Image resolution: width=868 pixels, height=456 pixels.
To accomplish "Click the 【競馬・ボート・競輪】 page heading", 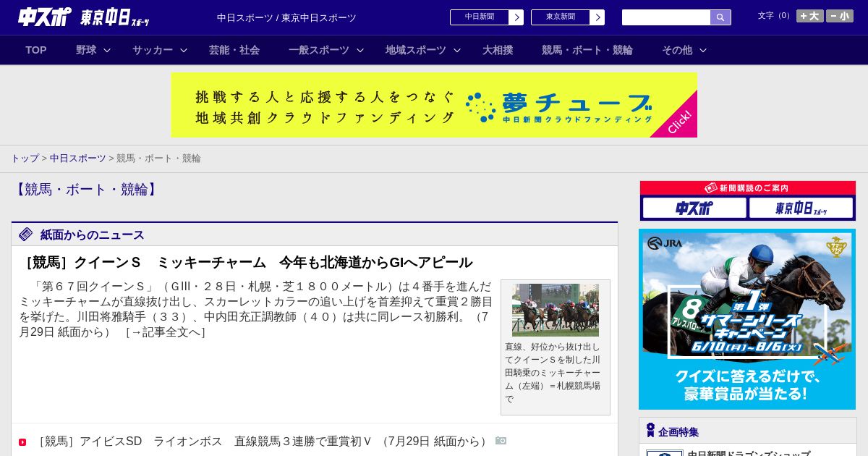I will [87, 189].
